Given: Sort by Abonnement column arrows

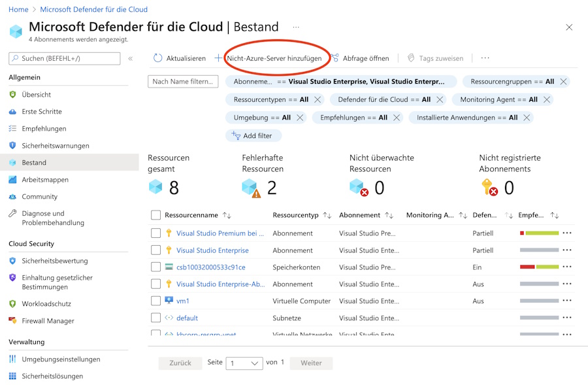Looking at the screenshot, I should coord(389,215).
